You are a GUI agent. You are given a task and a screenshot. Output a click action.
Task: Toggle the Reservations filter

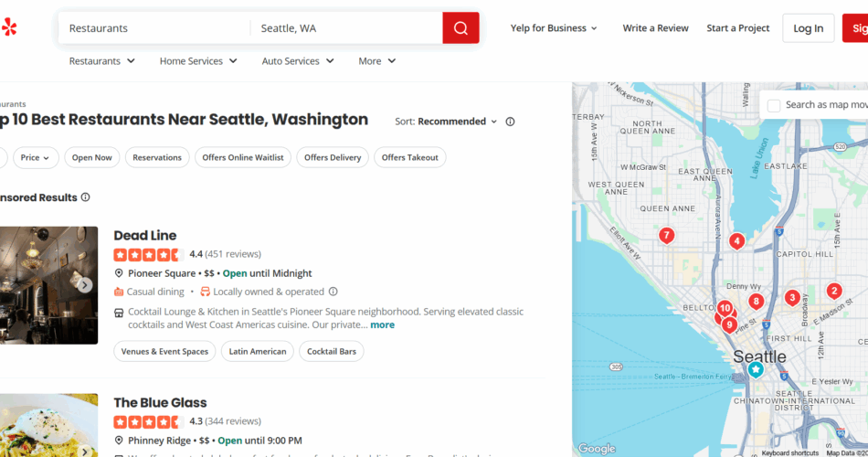157,157
